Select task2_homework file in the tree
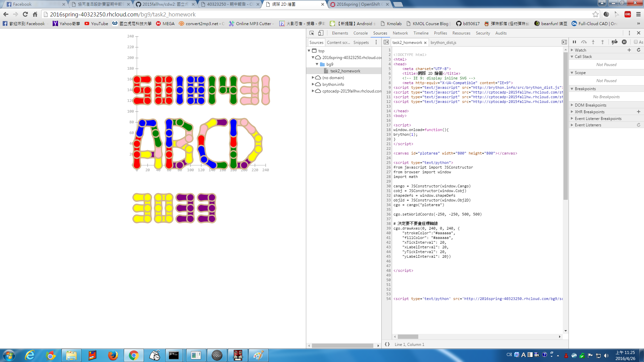Image resolution: width=644 pixels, height=362 pixels. pyautogui.click(x=345, y=71)
